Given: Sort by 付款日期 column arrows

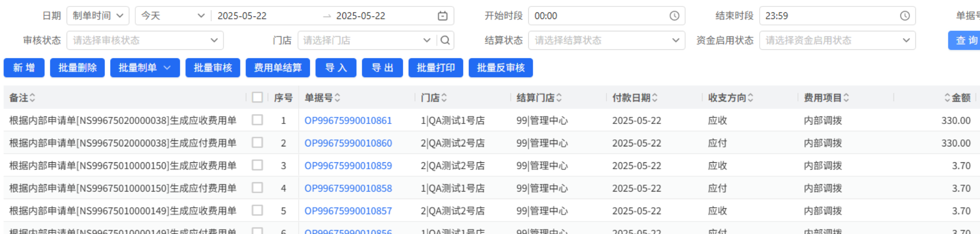Looking at the screenshot, I should 655,98.
